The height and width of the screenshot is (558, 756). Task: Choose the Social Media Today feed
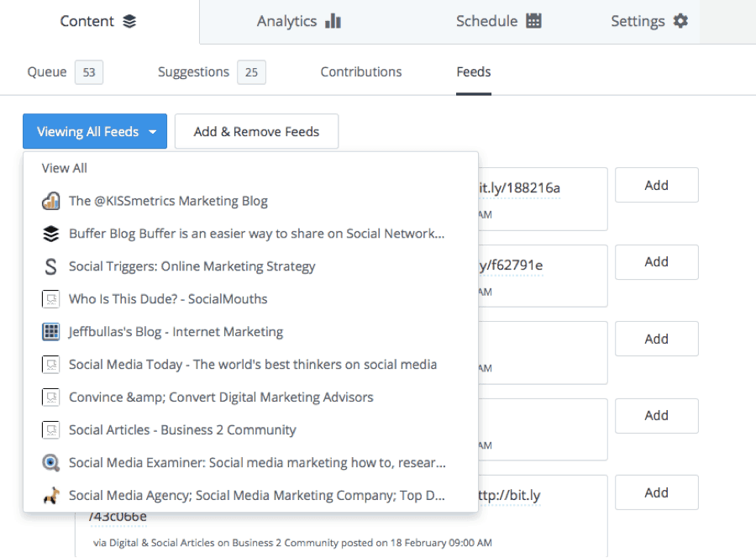tap(250, 365)
